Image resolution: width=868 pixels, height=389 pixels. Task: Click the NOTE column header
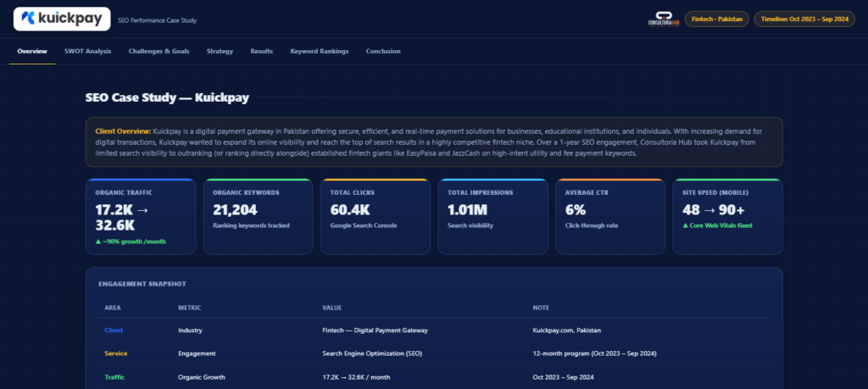[541, 308]
